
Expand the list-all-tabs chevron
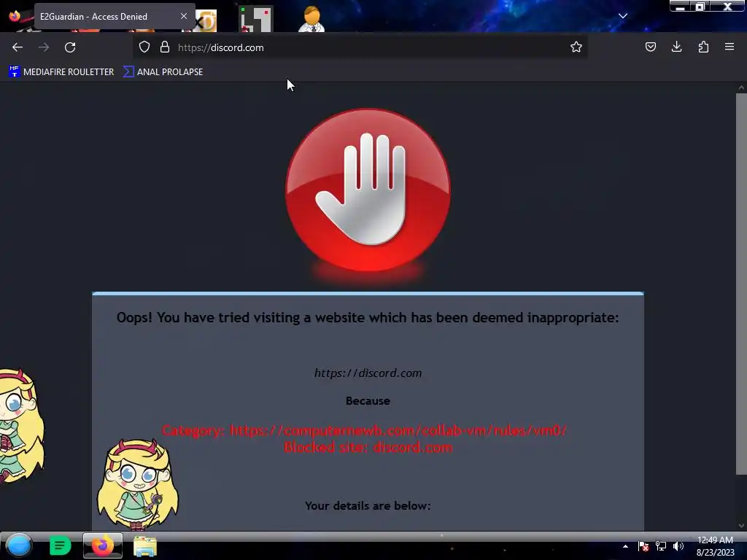coord(623,16)
